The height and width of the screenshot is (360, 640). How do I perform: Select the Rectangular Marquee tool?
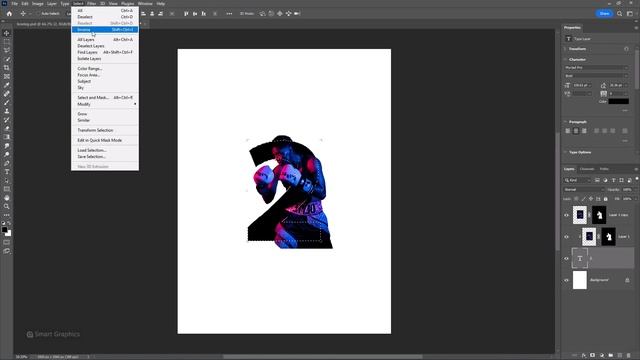point(7,42)
